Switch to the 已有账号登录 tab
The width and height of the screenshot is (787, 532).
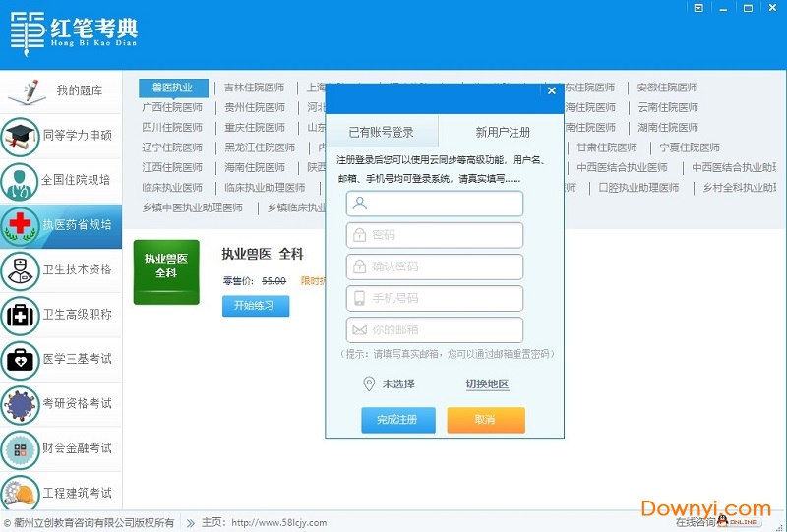coord(382,132)
